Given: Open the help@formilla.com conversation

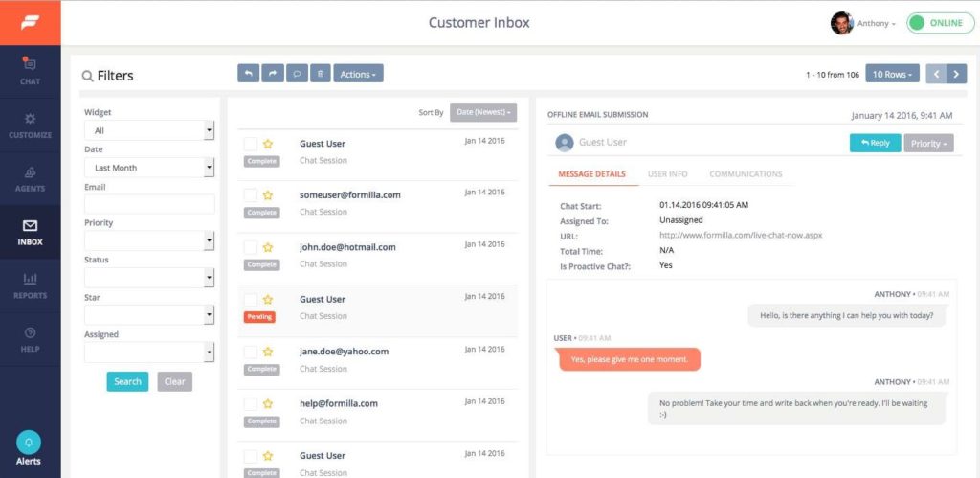Looking at the screenshot, I should [x=378, y=416].
